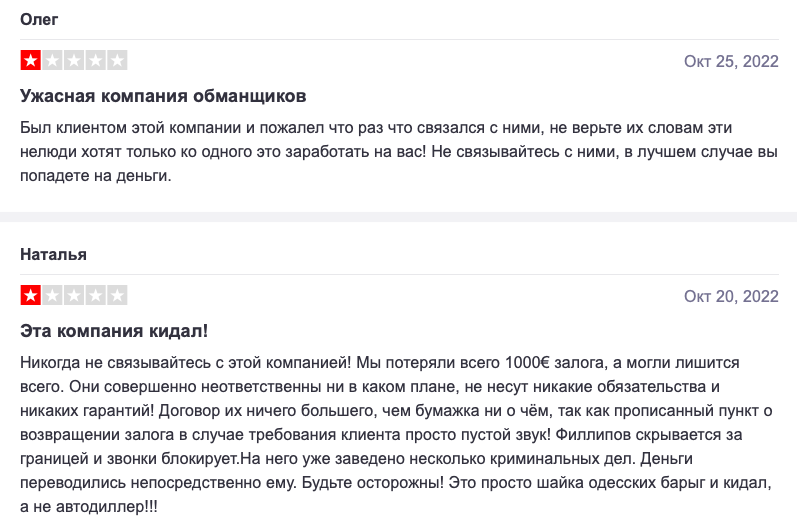Image resolution: width=797 pixels, height=528 pixels.
Task: Click the date Окт 25, 2022
Action: (731, 61)
